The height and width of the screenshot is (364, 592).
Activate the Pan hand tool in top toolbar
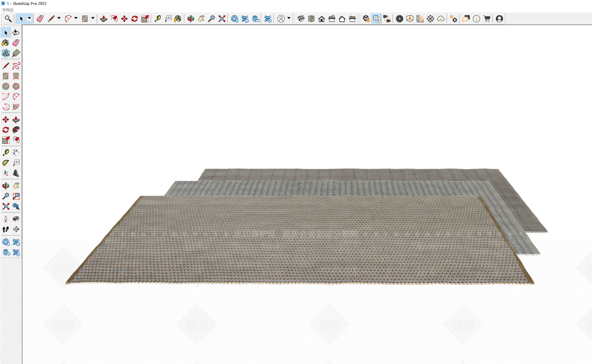pos(201,18)
